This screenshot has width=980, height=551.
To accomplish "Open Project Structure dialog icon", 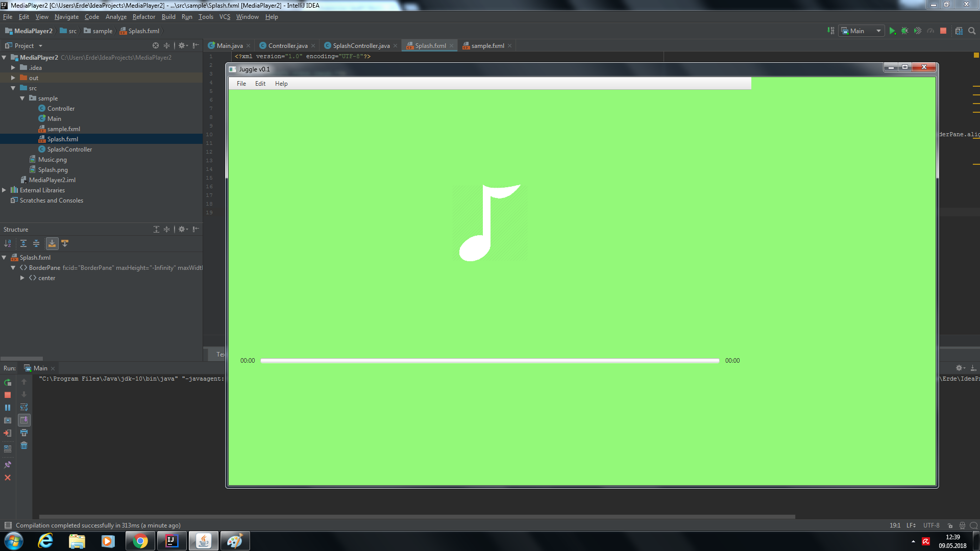I will coord(959,31).
